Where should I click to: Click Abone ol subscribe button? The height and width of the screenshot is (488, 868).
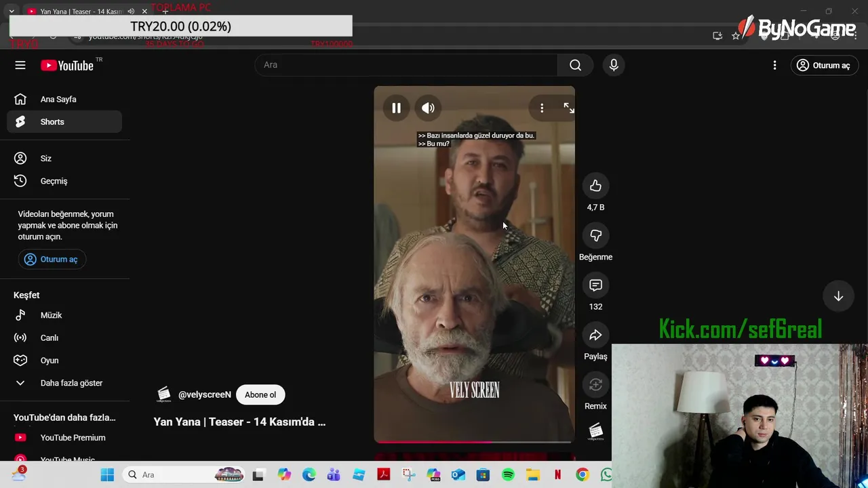260,394
